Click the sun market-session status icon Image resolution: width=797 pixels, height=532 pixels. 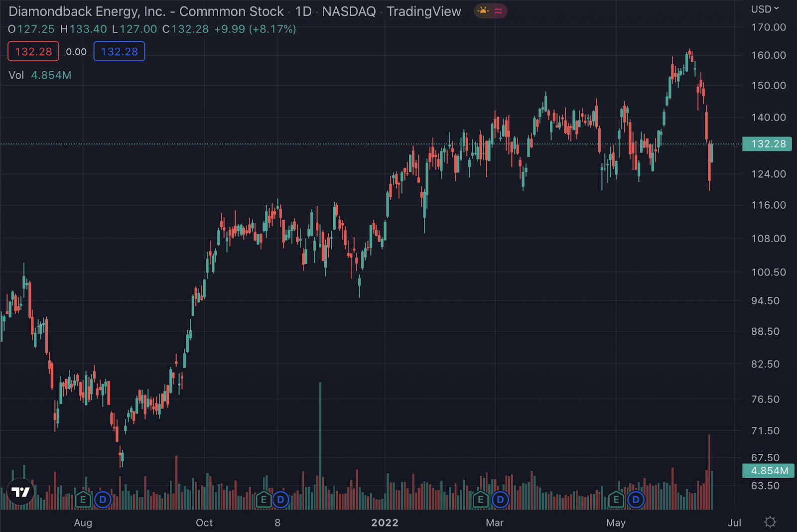[483, 11]
